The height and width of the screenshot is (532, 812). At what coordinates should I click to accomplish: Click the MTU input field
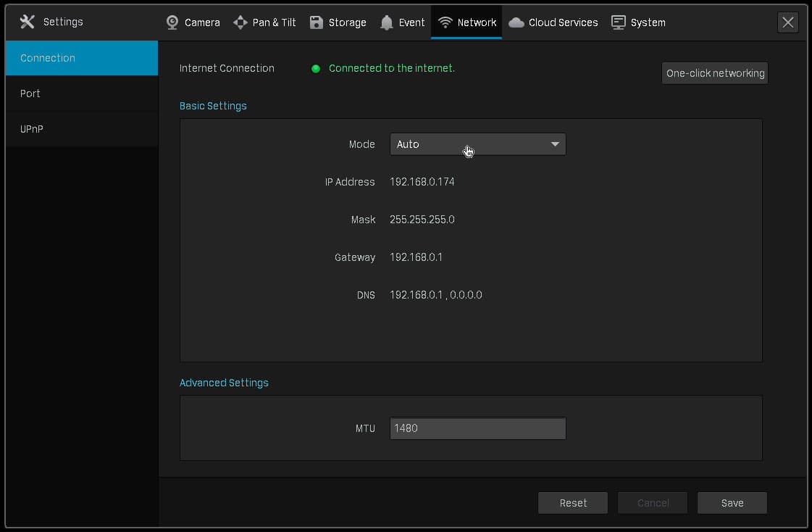[x=477, y=428]
